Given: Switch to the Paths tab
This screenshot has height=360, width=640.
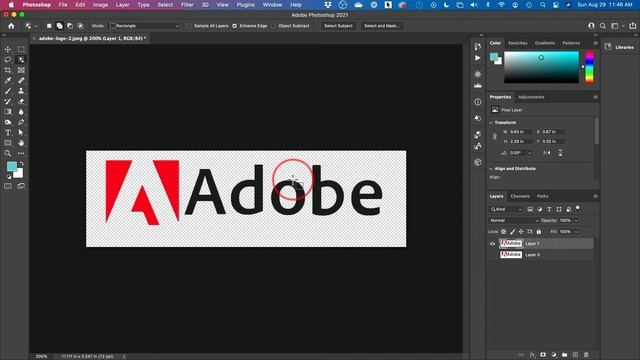Looking at the screenshot, I should 542,196.
